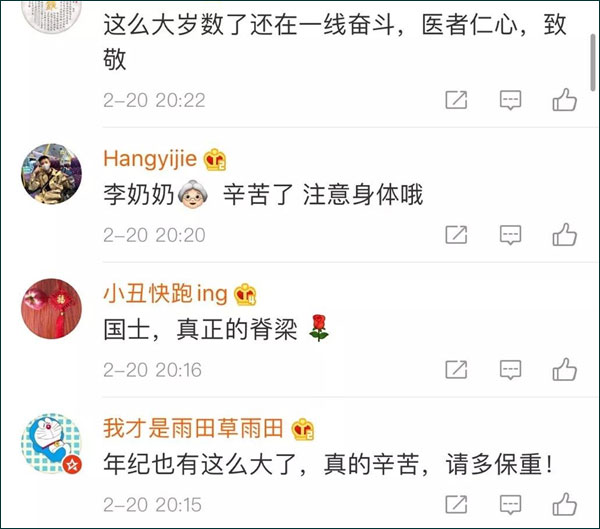
Task: Click the comment list scrollbar handle
Action: (x=593, y=62)
